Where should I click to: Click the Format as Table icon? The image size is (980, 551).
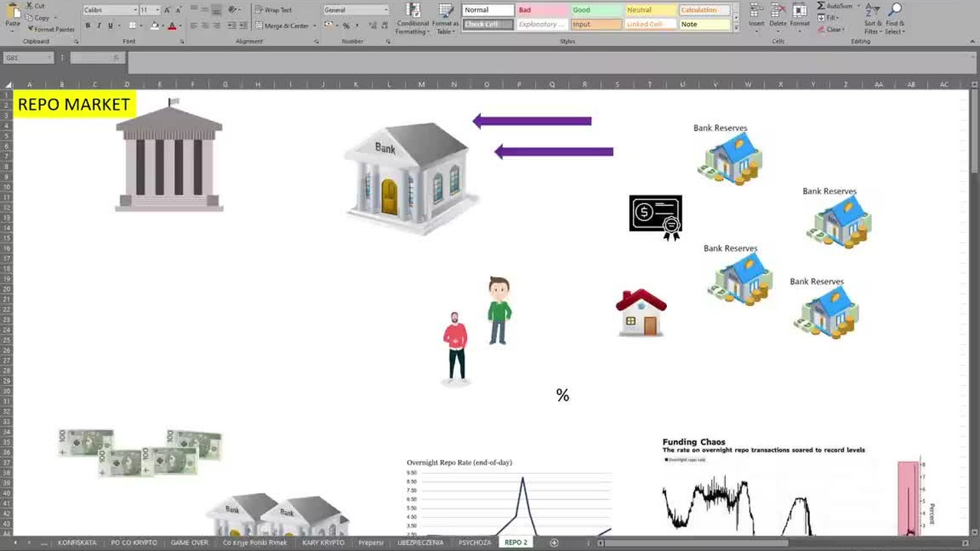click(x=446, y=18)
